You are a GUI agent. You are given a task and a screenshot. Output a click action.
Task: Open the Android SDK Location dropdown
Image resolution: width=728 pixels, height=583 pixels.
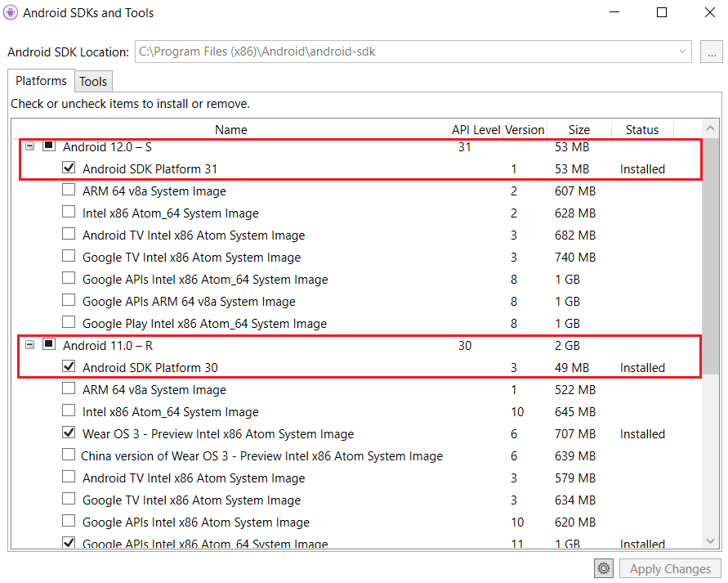tap(683, 52)
